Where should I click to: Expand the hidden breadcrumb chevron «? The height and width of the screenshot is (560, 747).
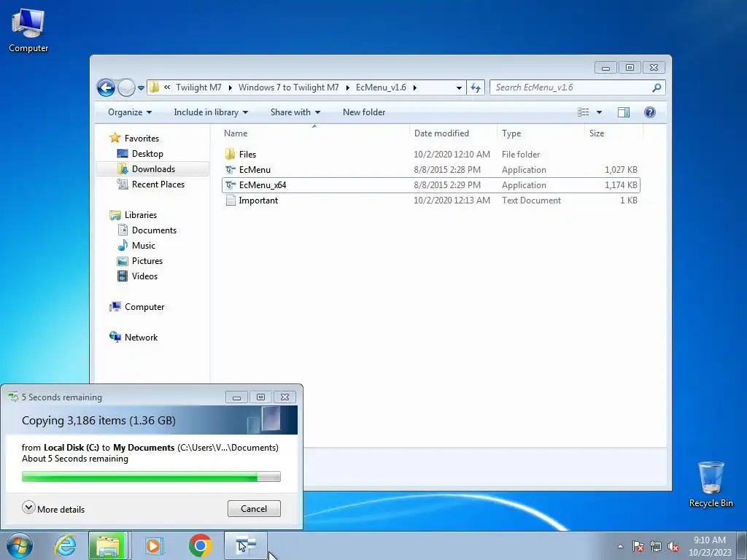(167, 87)
